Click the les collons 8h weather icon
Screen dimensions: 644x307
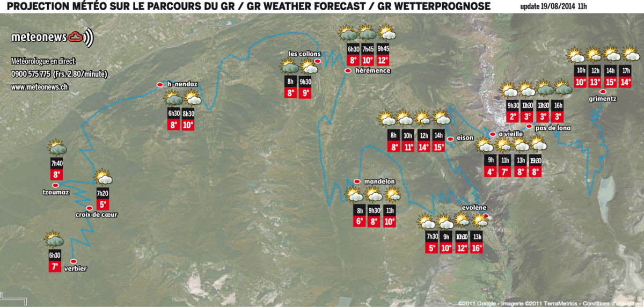pos(290,68)
